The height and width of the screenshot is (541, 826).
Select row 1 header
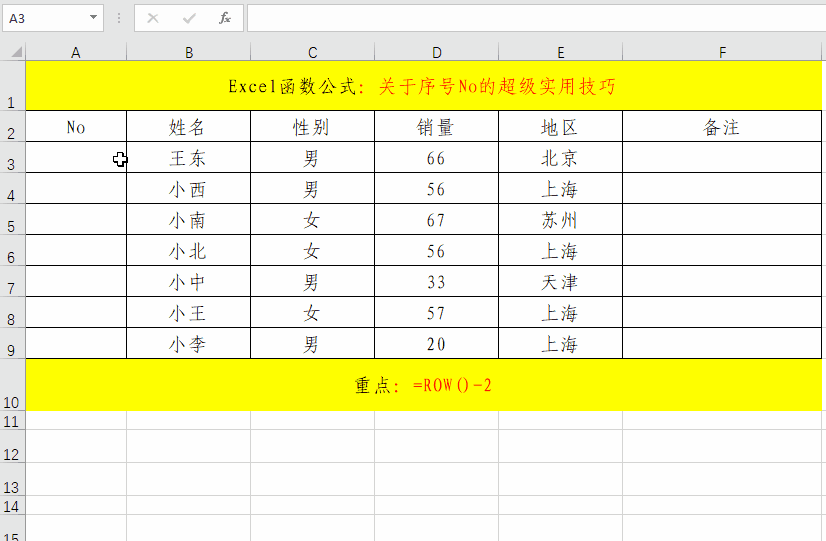point(12,86)
